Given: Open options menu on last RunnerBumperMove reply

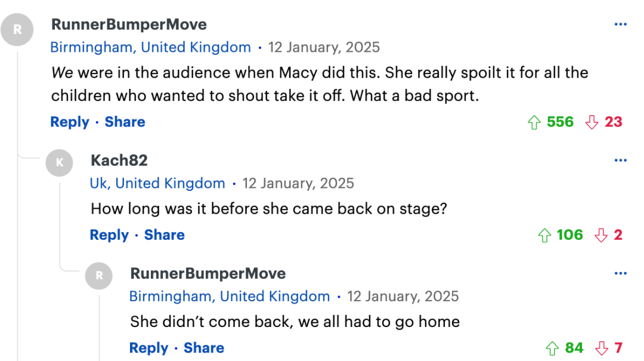Looking at the screenshot, I should tap(621, 273).
